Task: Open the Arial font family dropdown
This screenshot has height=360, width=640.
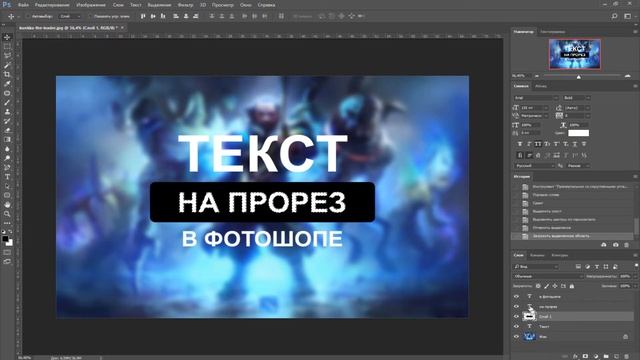Action: pos(536,98)
